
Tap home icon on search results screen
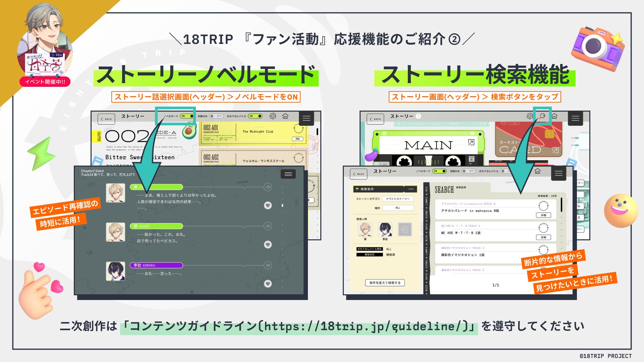tap(538, 171)
